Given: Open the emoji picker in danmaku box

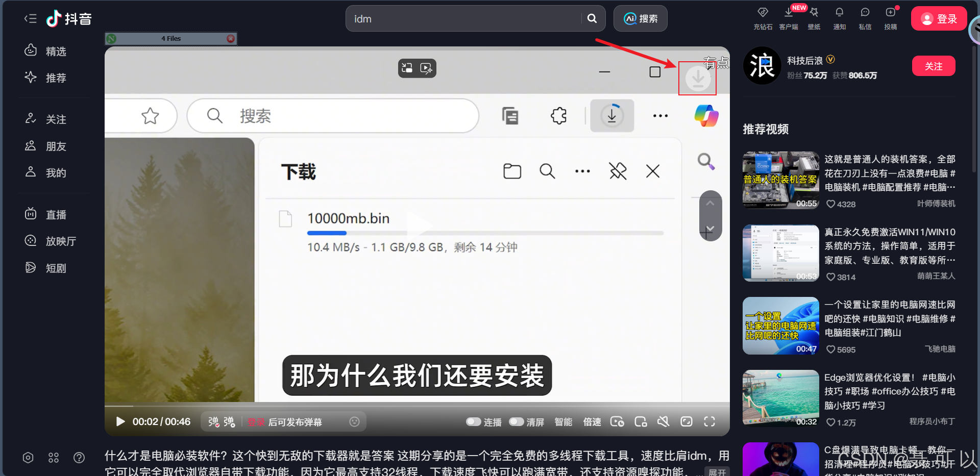Looking at the screenshot, I should pos(355,421).
